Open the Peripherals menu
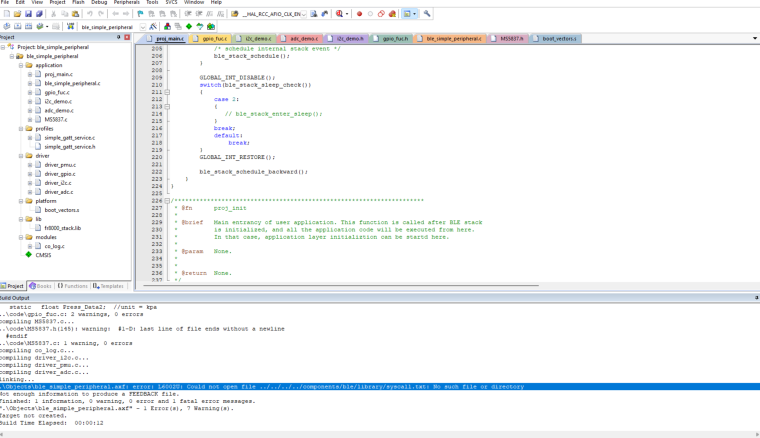The height and width of the screenshot is (438, 760). point(127,3)
